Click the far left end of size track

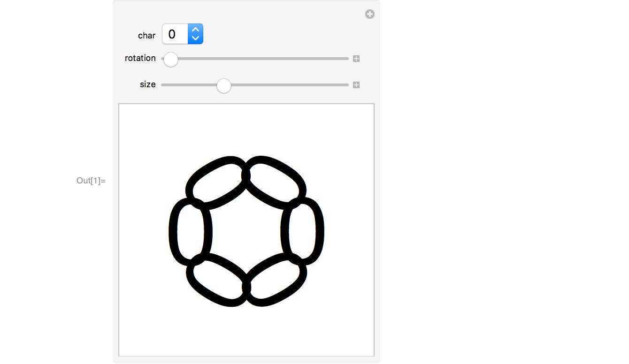(163, 85)
